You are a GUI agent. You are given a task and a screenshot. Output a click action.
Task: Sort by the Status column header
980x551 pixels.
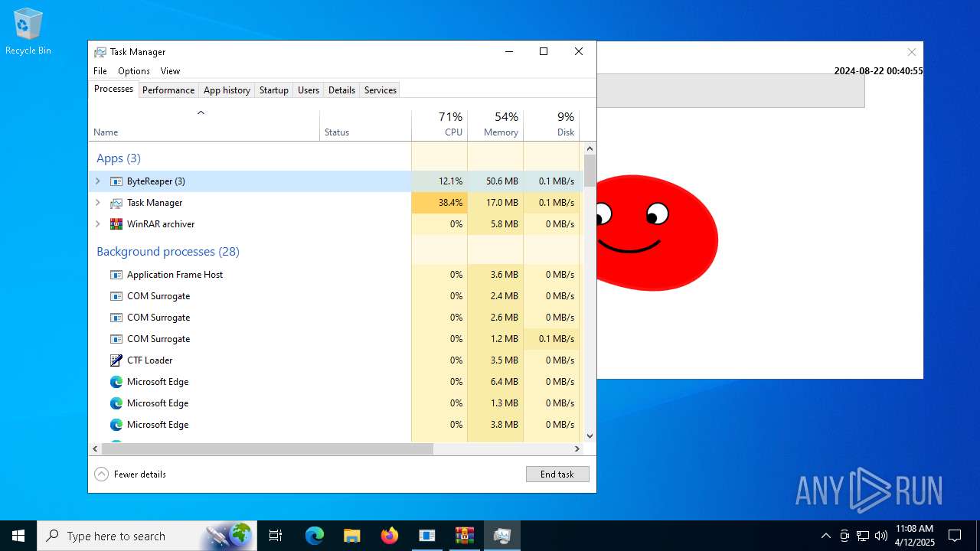[366, 125]
